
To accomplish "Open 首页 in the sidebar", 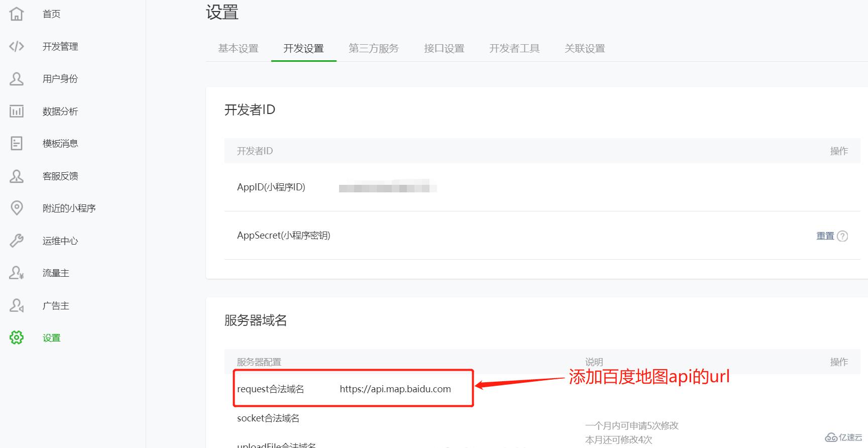I will [51, 14].
